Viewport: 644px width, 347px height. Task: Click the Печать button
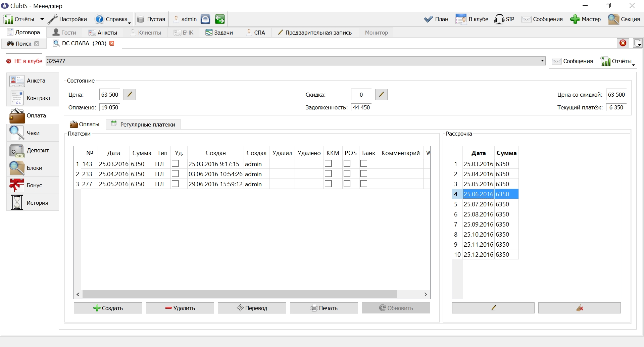pos(324,308)
